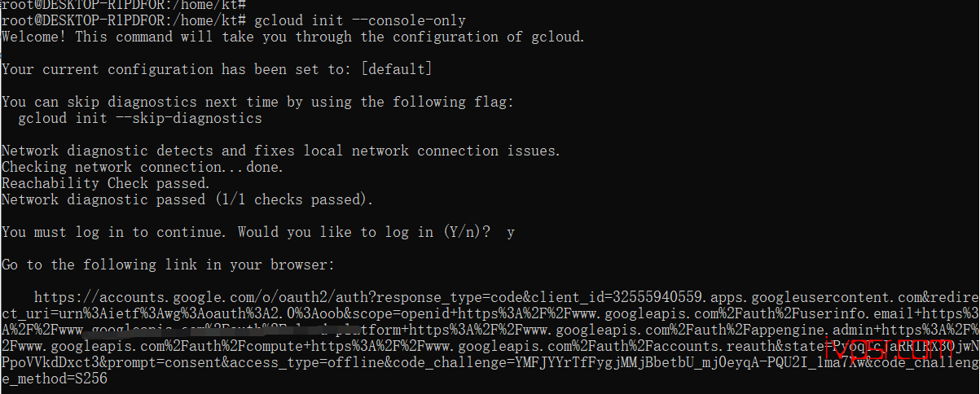The height and width of the screenshot is (394, 980).
Task: Click the '(Y/n)?' prompt text
Action: tap(467, 232)
